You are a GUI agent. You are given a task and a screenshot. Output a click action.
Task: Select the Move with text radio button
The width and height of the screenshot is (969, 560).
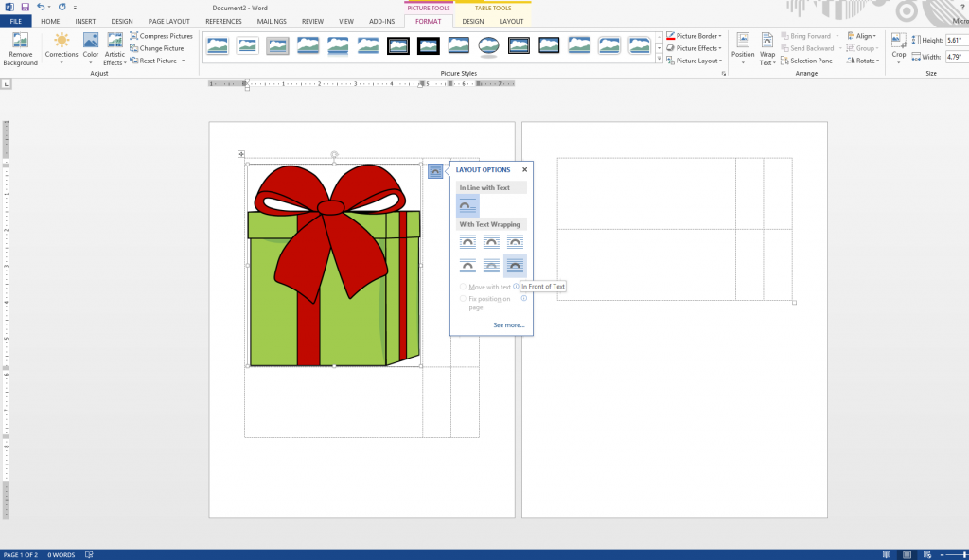coord(463,287)
